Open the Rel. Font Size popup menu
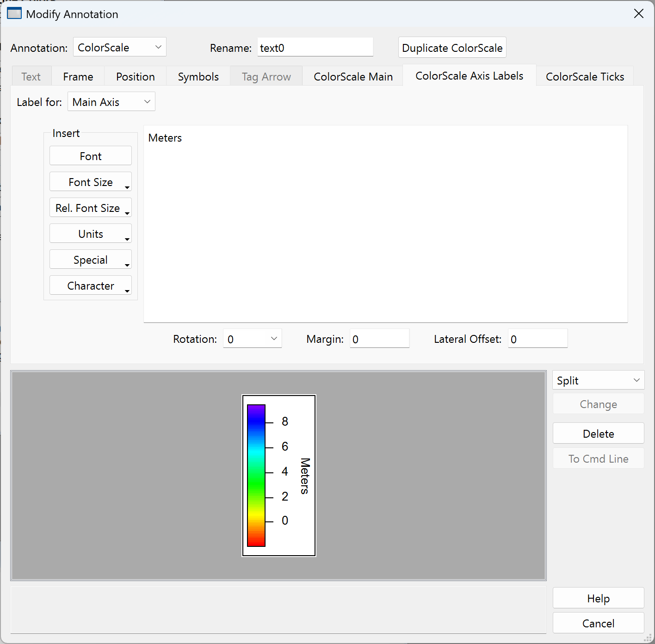This screenshot has width=655, height=644. point(91,208)
